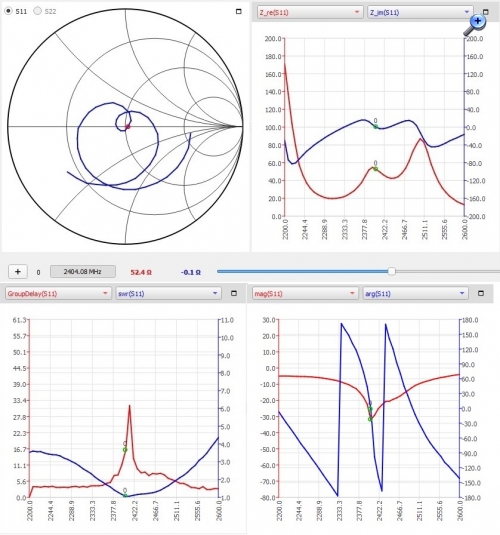Open the arg(S11) trace dropdown
Viewport: 500px width, 535px height.
coord(415,293)
